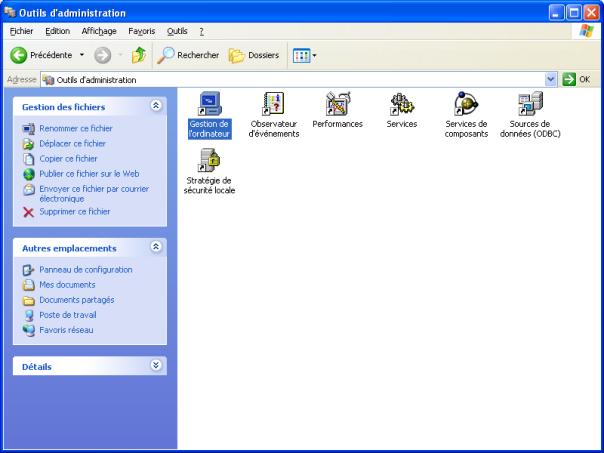Select Sources de données (ODBC) icon
604x453 pixels.
[x=530, y=104]
